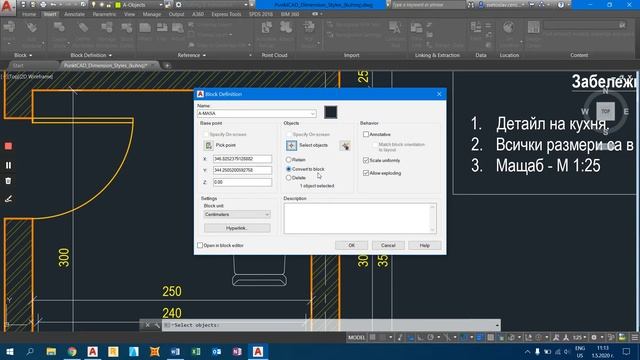Select the Convert to block radio button
The image size is (640, 360).
point(289,169)
